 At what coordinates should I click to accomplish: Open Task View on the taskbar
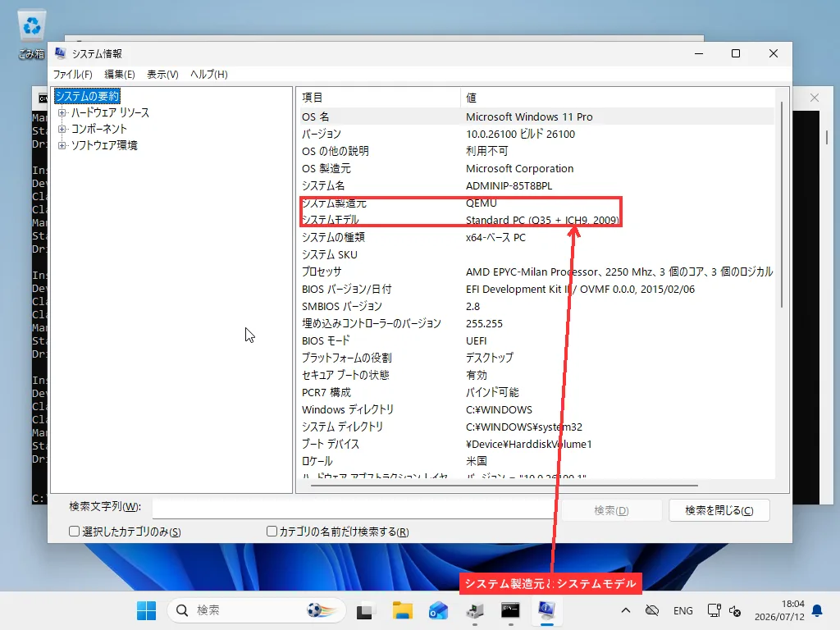click(x=365, y=610)
